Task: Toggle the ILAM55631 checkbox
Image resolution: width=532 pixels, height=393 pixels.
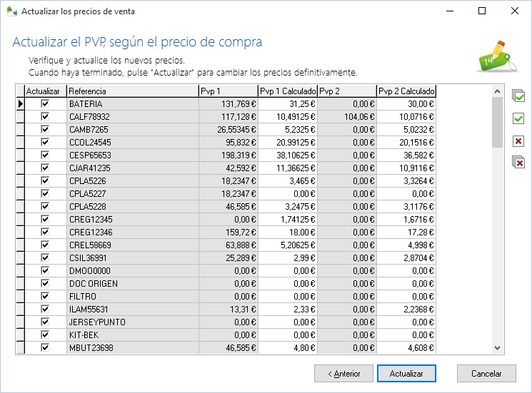Action: [x=45, y=309]
